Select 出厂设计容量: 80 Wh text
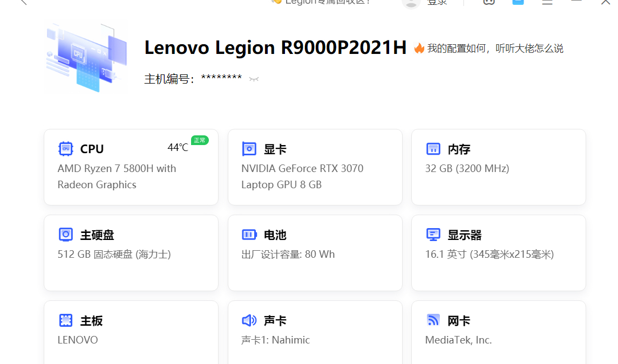 (x=288, y=255)
